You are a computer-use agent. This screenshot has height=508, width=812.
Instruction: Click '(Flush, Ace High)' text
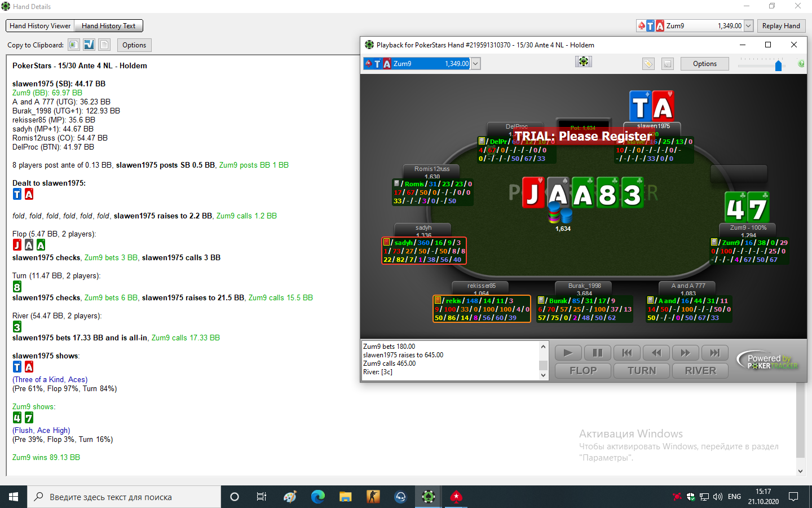(41, 430)
